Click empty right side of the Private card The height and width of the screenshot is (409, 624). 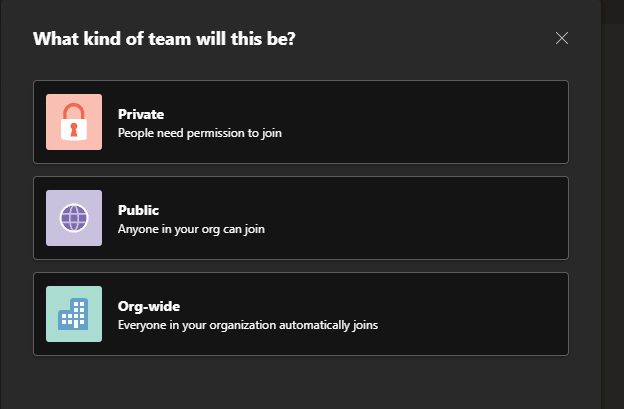470,122
